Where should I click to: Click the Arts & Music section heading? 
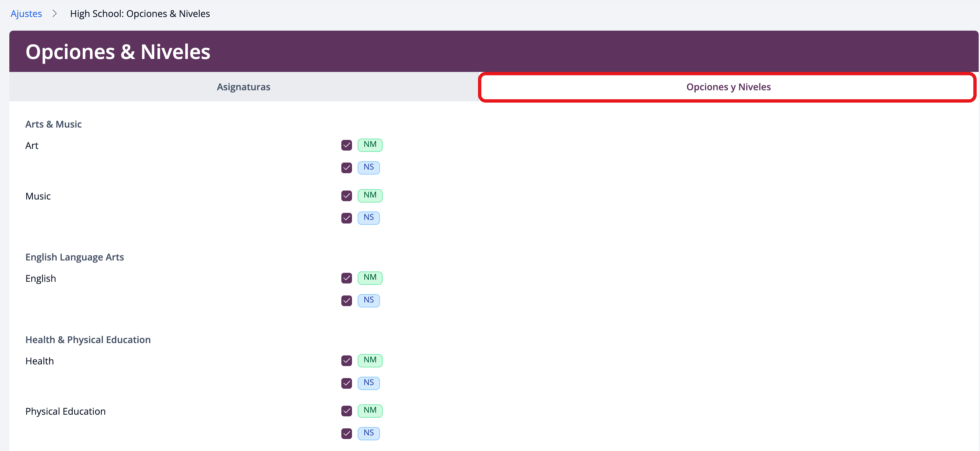click(x=53, y=124)
